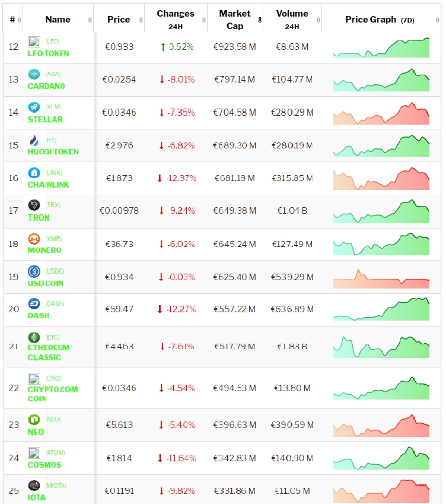446x504 pixels.
Task: Click the Tron logo icon
Action: pos(34,205)
